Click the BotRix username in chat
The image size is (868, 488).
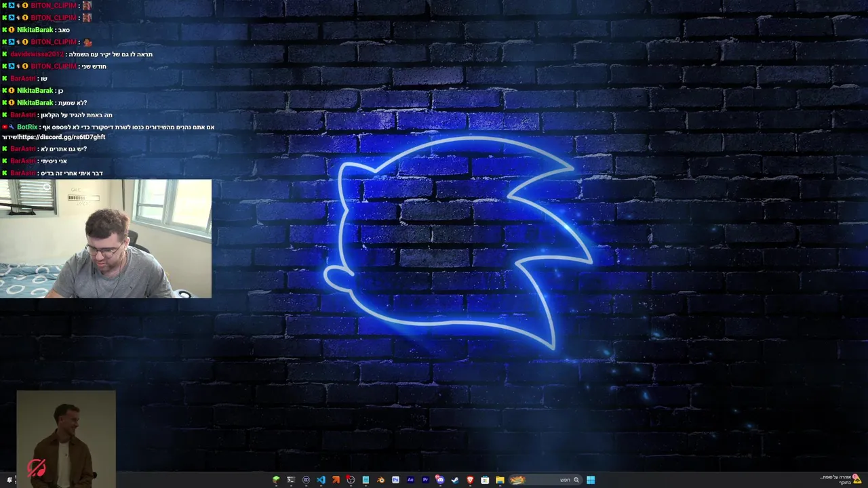[x=27, y=127]
